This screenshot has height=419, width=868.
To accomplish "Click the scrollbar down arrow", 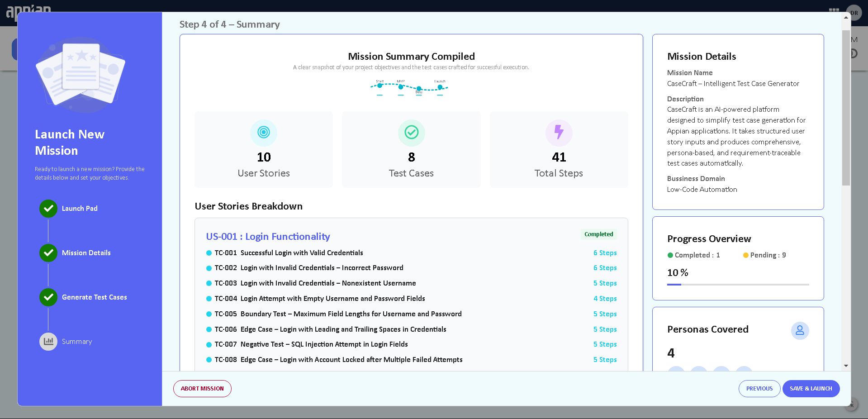I will point(846,366).
